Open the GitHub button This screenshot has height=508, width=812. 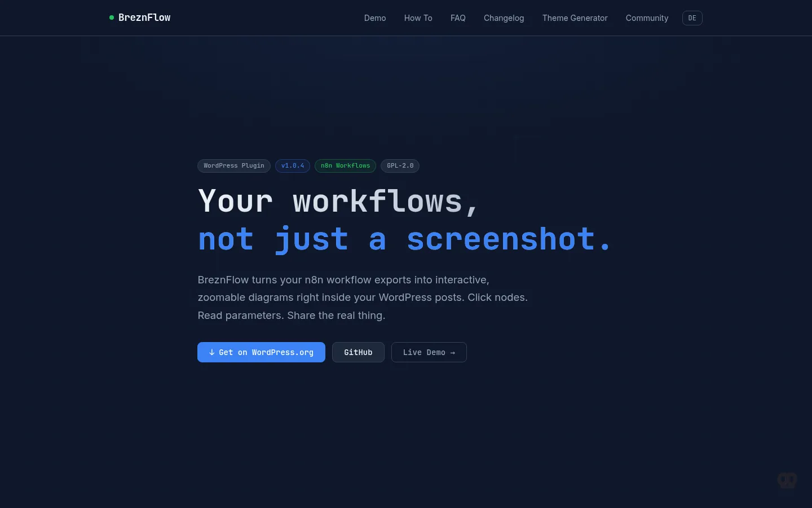[358, 352]
